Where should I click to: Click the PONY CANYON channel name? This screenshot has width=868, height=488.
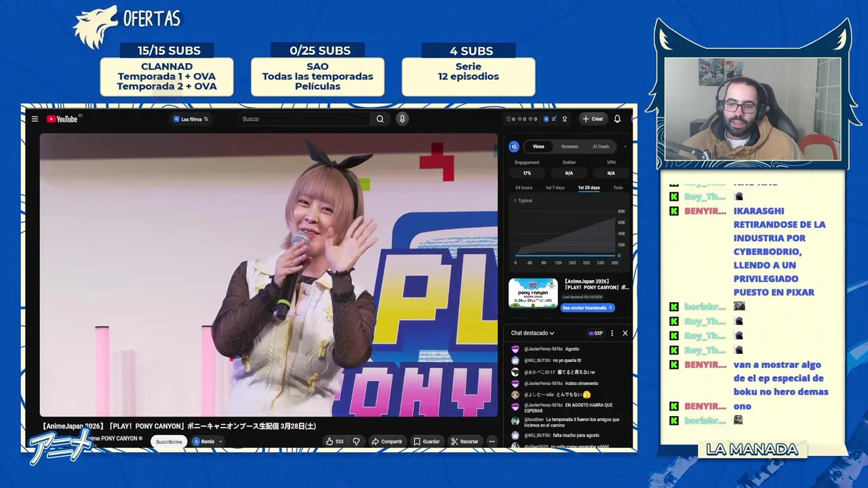pyautogui.click(x=113, y=439)
